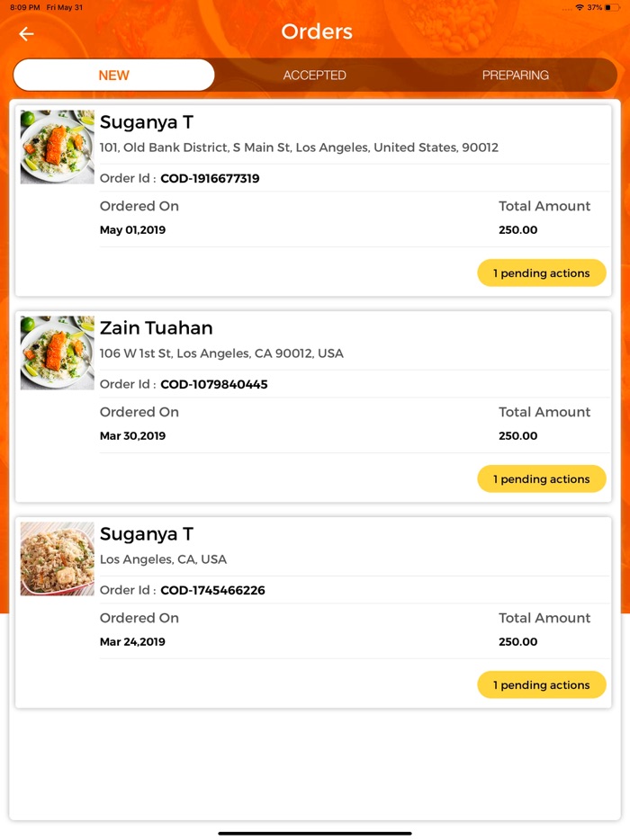Click pending actions for order COD-1916677319
The image size is (630, 840).
point(541,273)
